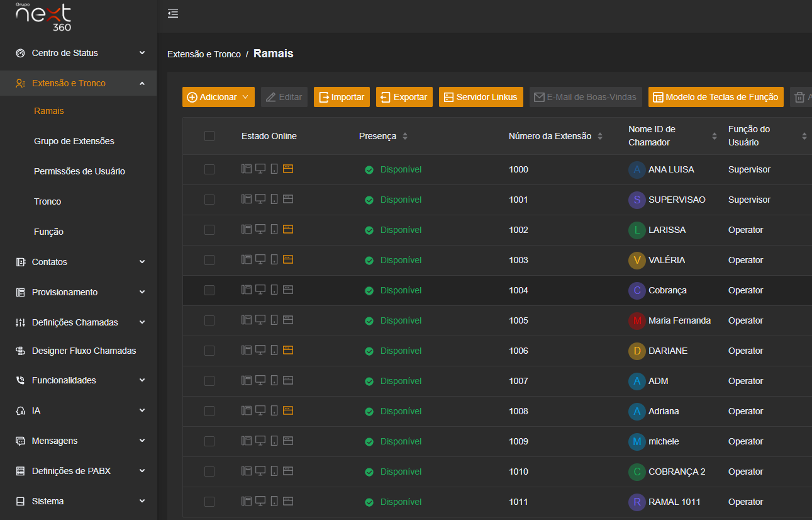The height and width of the screenshot is (520, 812).
Task: Sort by Nome ID de Chamador arrows
Action: click(715, 136)
